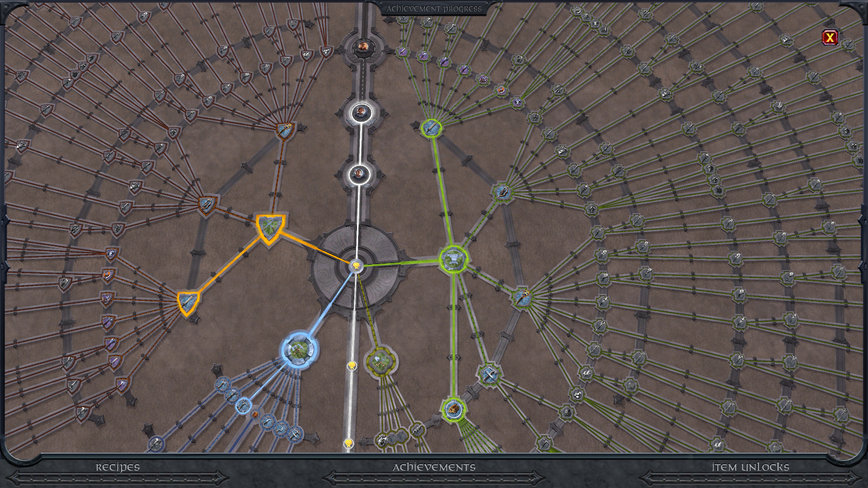Select the large green anvil node
This screenshot has height=488, width=868.
[453, 260]
